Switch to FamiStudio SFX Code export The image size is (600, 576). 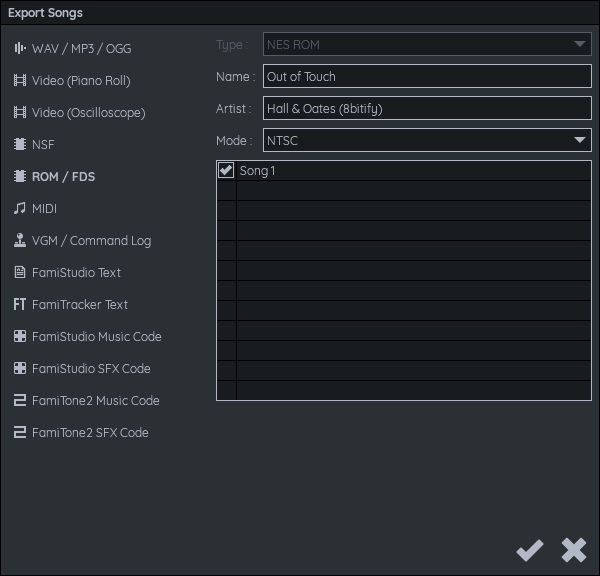[91, 368]
